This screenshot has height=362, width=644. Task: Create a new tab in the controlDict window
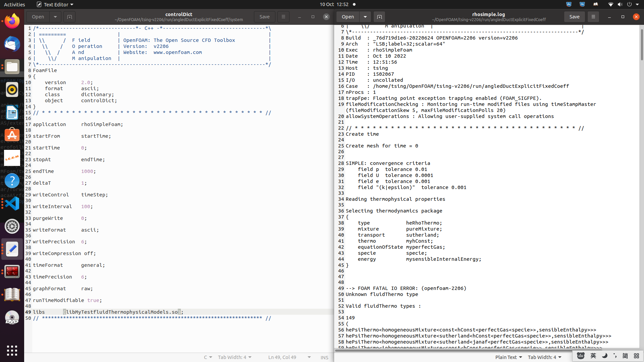click(69, 17)
